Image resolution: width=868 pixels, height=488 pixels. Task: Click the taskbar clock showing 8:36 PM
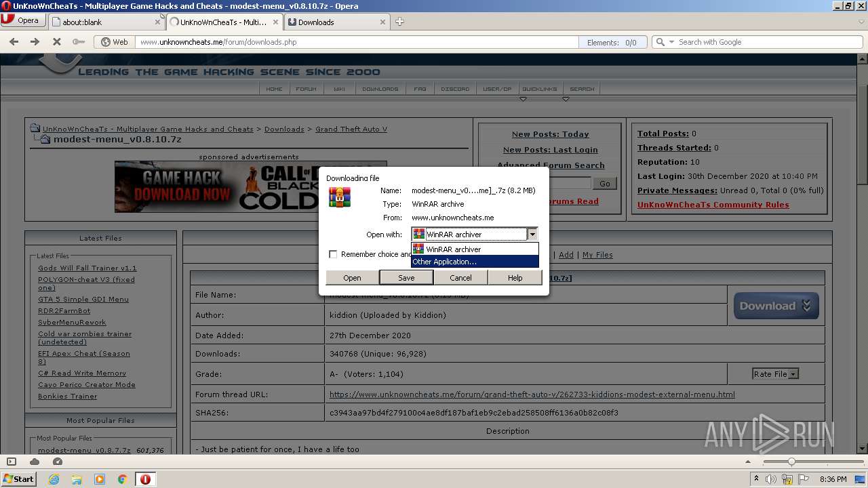coord(833,479)
